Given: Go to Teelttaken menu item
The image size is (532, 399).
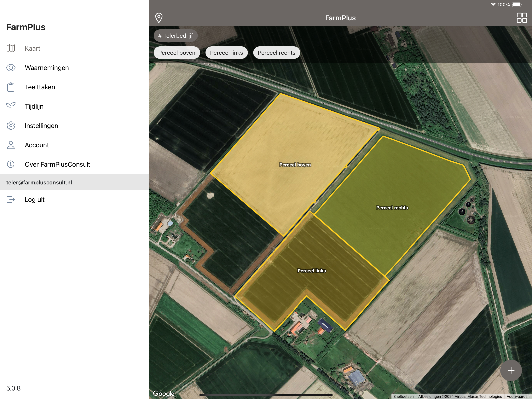Looking at the screenshot, I should tap(74, 87).
